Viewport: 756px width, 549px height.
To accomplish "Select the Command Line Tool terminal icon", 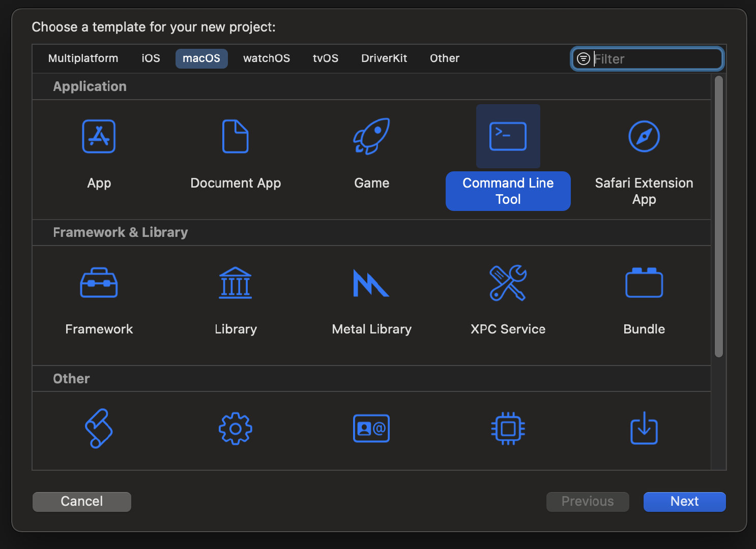I will coord(508,136).
